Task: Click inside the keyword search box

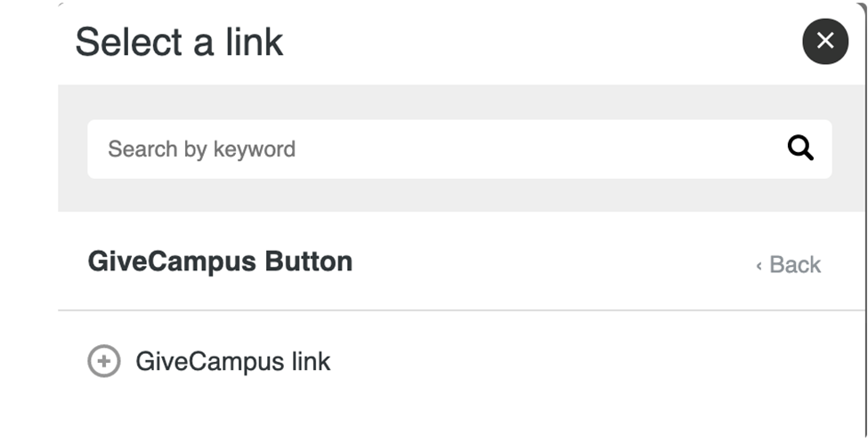Action: pyautogui.click(x=459, y=149)
